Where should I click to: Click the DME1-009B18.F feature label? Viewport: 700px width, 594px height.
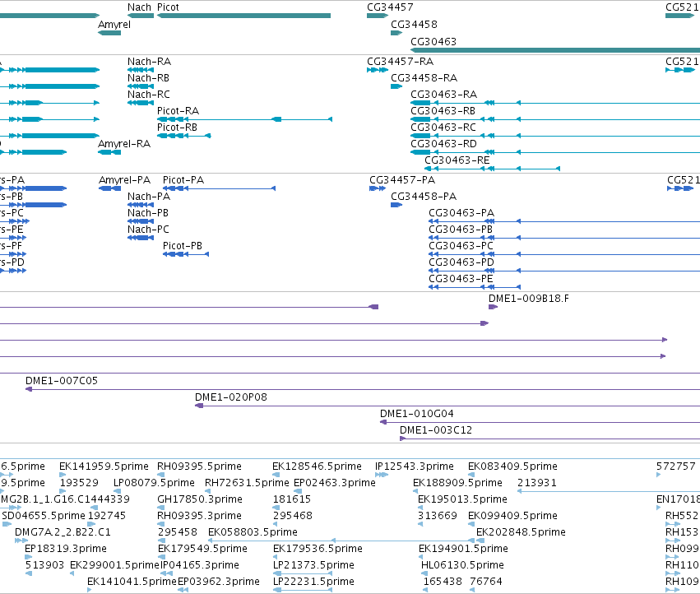[x=529, y=299]
